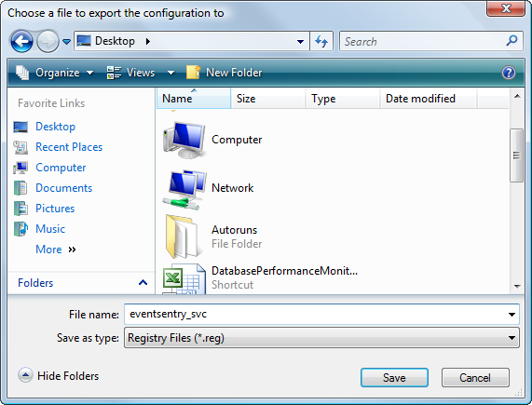Screen dimensions: 532x405
Task: Click the refresh arrows icon beside address bar
Action: 321,41
